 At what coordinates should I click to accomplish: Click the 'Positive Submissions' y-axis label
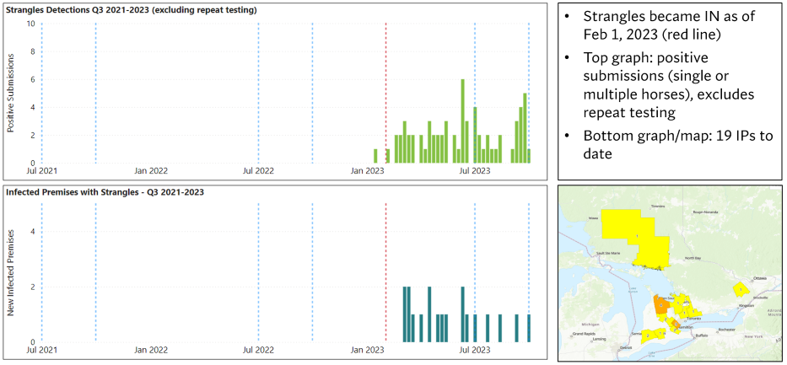click(x=11, y=93)
